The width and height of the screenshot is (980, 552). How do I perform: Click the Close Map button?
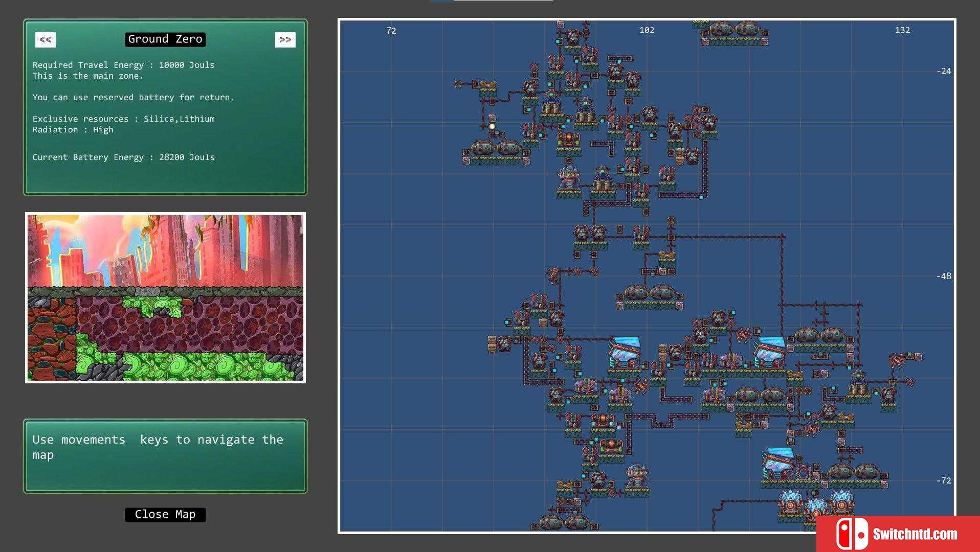165,514
